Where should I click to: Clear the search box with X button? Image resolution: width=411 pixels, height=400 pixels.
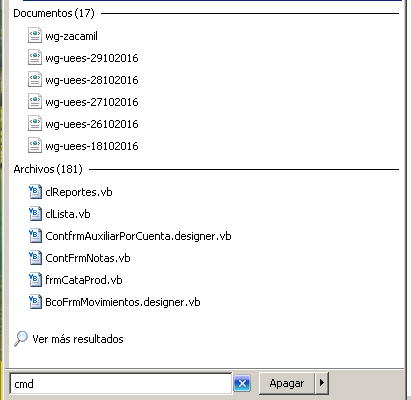(242, 384)
